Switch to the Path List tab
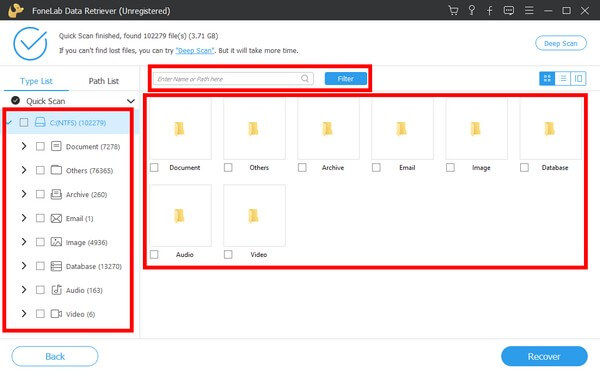This screenshot has height=379, width=600. pos(104,81)
